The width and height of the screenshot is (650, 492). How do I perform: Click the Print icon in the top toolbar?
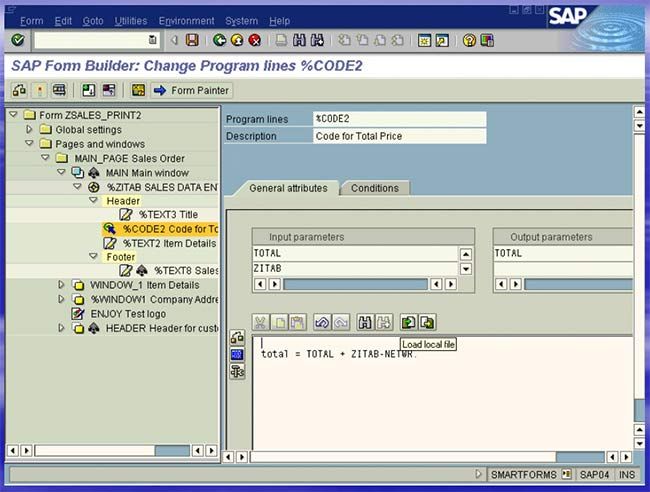click(x=281, y=40)
